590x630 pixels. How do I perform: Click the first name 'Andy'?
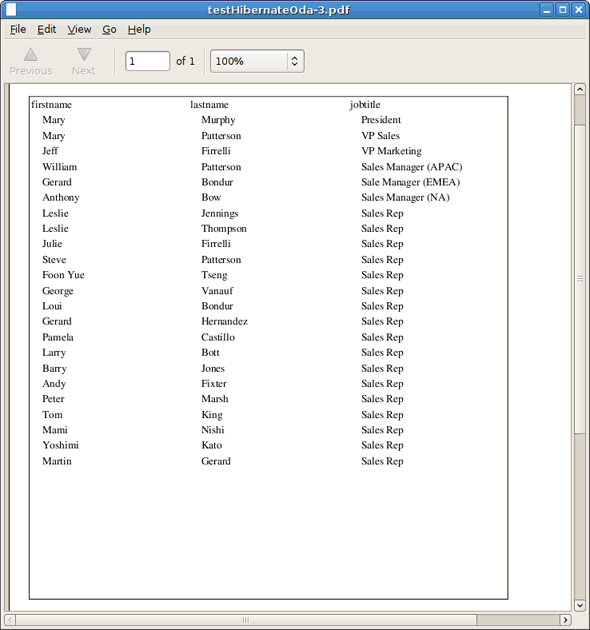pyautogui.click(x=54, y=384)
